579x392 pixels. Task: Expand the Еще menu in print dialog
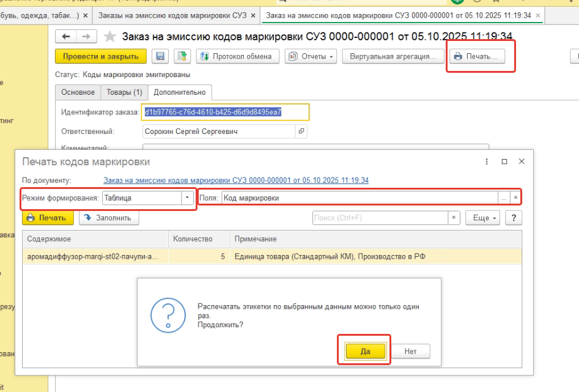483,218
